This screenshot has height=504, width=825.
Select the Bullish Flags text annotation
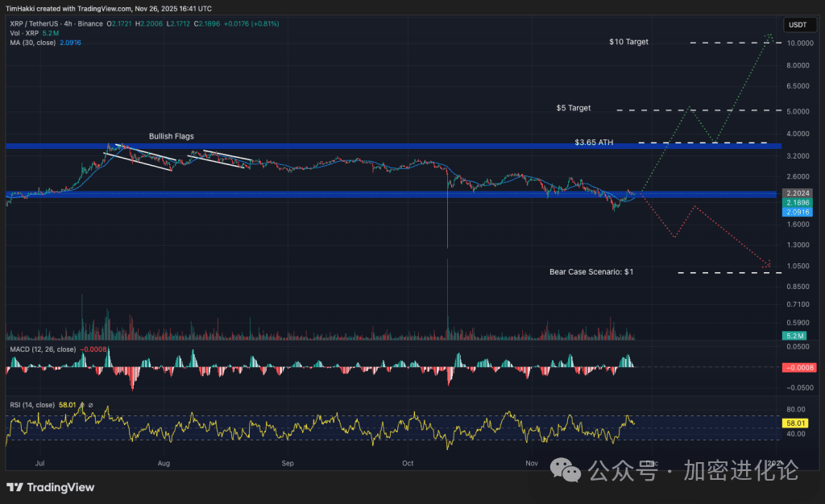[x=170, y=136]
